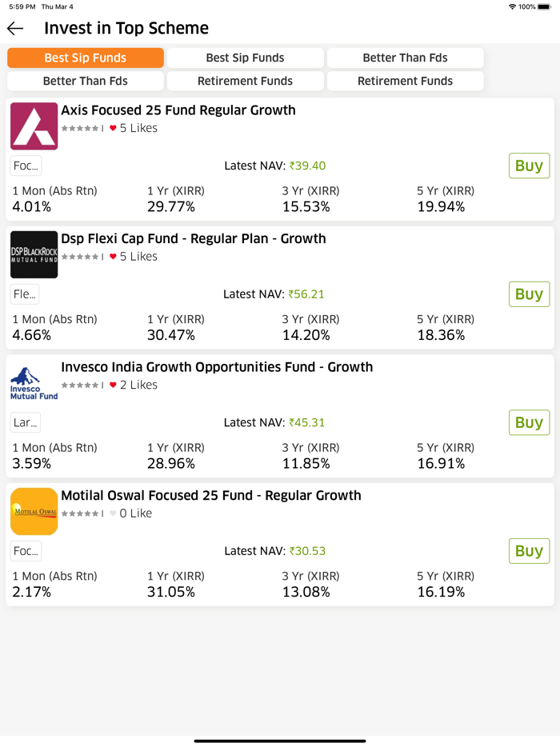
Task: Buy Axis Focused 25 Fund
Action: 529,166
